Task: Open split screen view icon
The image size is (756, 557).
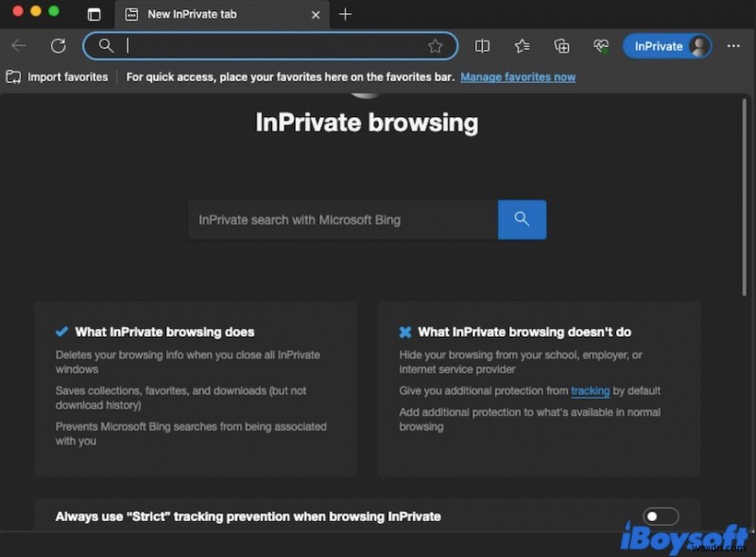Action: tap(482, 45)
